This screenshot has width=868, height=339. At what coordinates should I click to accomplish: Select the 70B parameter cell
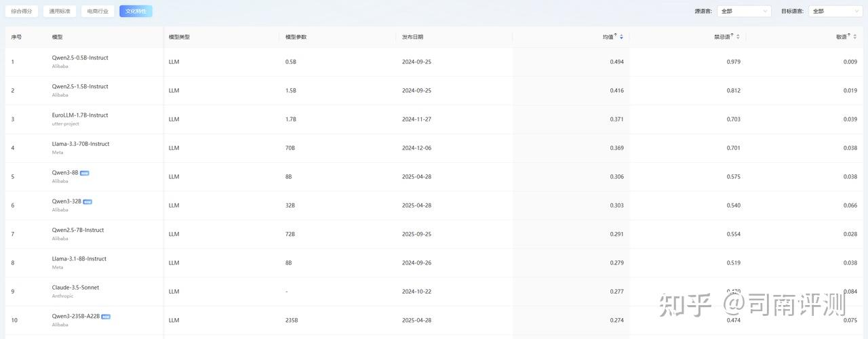click(x=290, y=148)
